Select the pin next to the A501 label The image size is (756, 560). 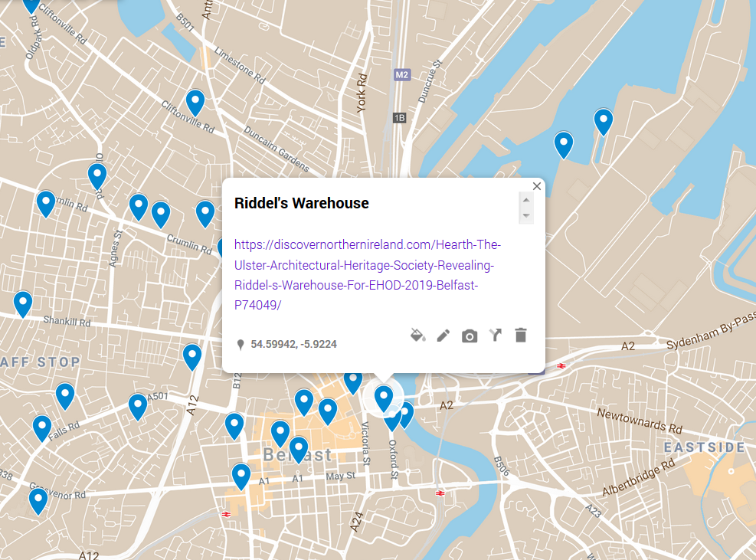click(138, 405)
